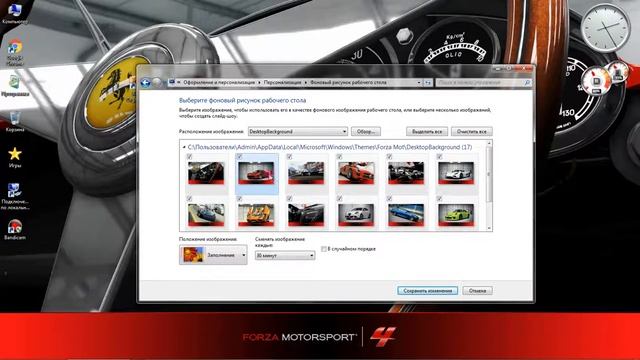Open the address bar history dropdown arrow
The image size is (640, 360).
click(419, 83)
